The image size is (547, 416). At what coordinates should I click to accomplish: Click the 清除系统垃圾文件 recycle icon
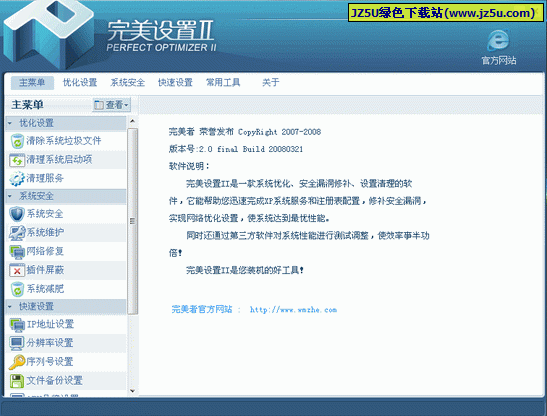pyautogui.click(x=17, y=141)
